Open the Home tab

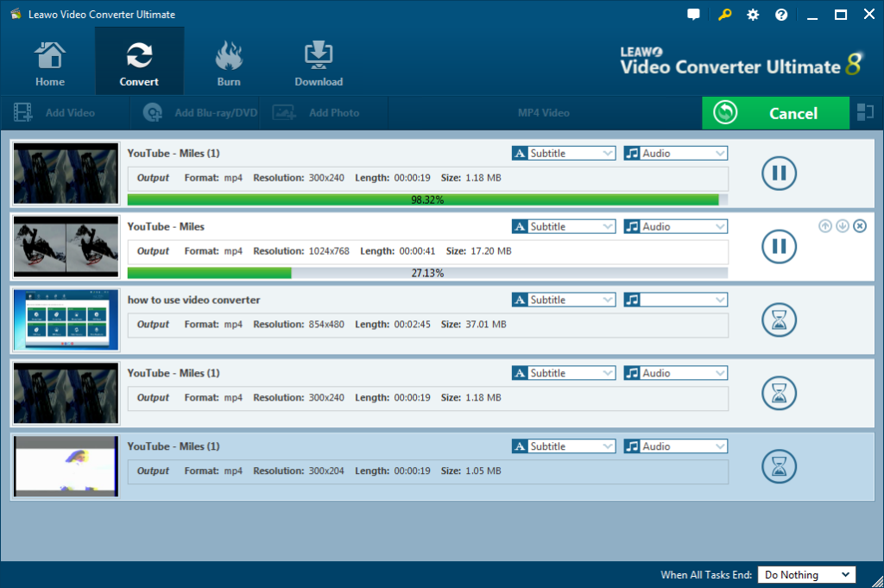point(49,63)
